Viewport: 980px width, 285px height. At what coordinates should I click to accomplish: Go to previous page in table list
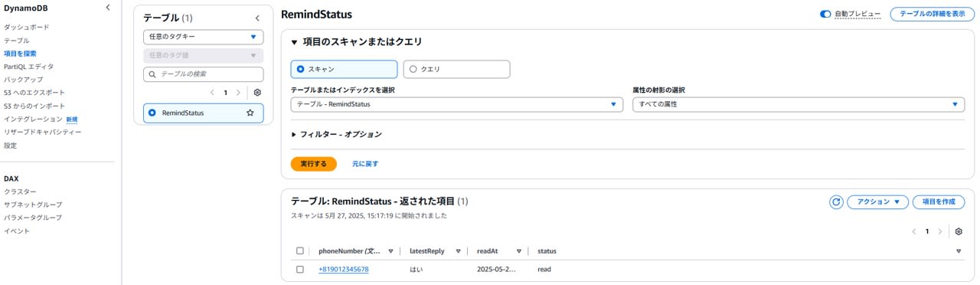213,92
